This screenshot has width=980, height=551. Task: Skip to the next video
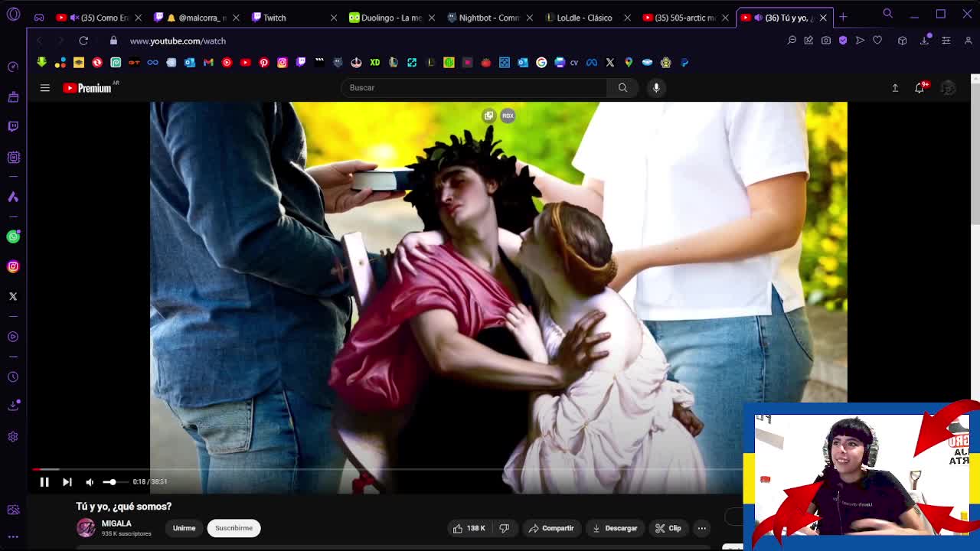(67, 481)
